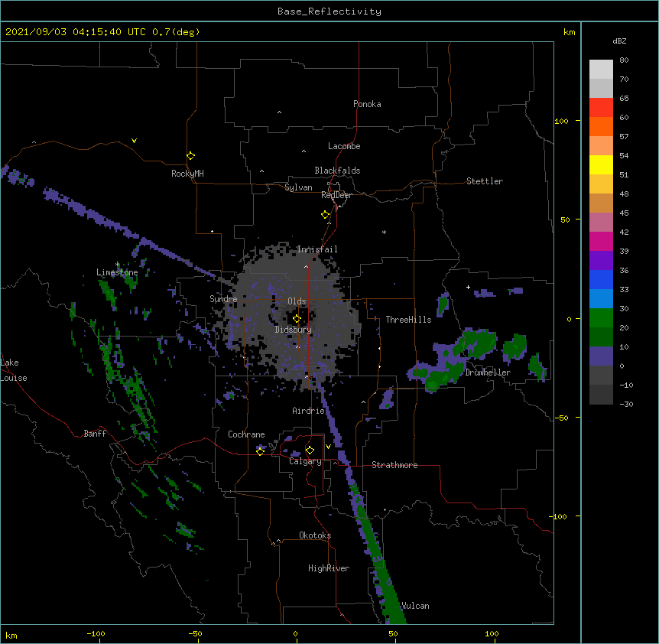
Task: Click the Base_Reflectivity title text
Action: pos(329,11)
